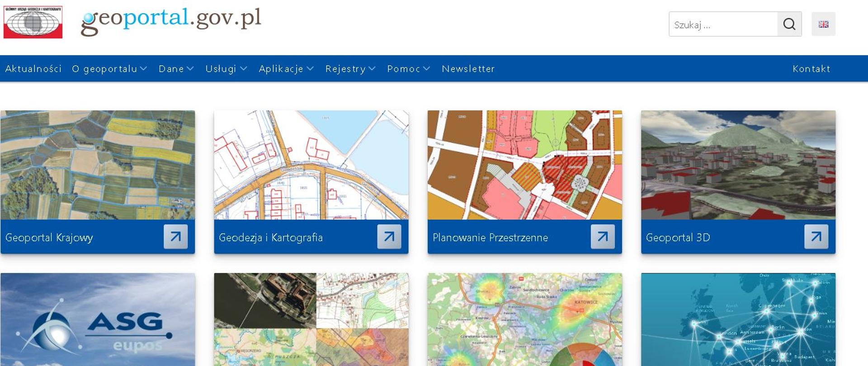Image resolution: width=868 pixels, height=366 pixels.
Task: Open the Katowice heatmap tile
Action: point(525,319)
